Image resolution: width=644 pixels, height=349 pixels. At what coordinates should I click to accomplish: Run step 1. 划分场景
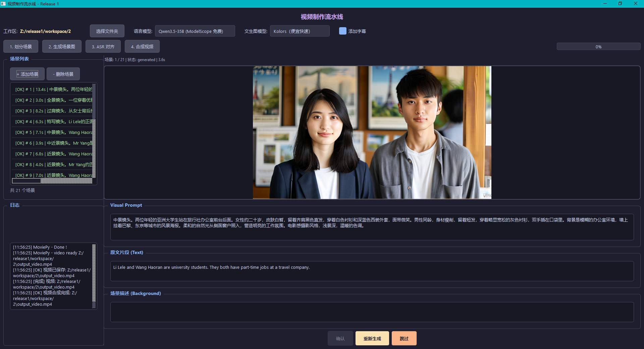click(21, 47)
